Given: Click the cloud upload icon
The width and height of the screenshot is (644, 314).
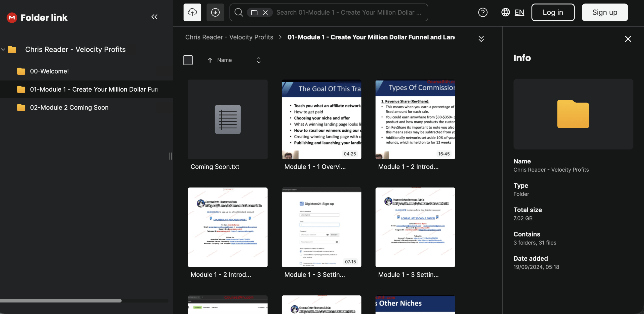Looking at the screenshot, I should (192, 12).
